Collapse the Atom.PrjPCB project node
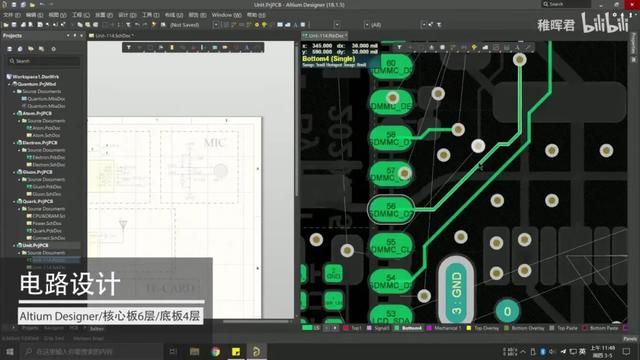This screenshot has height=360, width=640. (14, 113)
